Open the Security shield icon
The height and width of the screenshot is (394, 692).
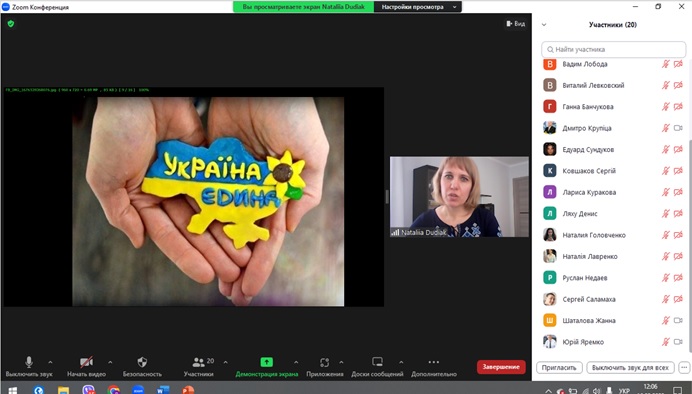[142, 362]
